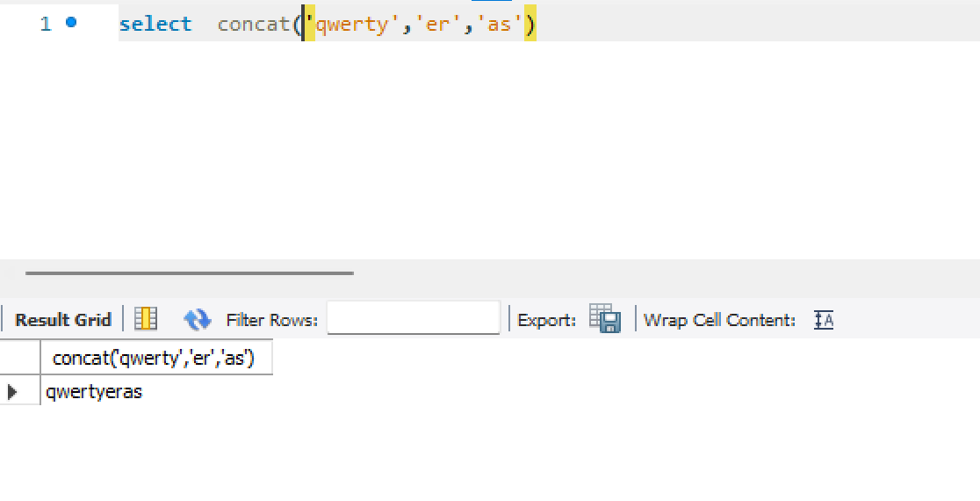This screenshot has height=501, width=980.
Task: Click the Wrap Cell Content label
Action: pyautogui.click(x=719, y=320)
